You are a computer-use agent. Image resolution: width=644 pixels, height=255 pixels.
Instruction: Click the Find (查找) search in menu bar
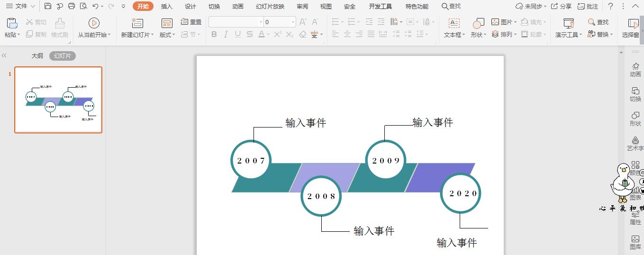tap(451, 6)
